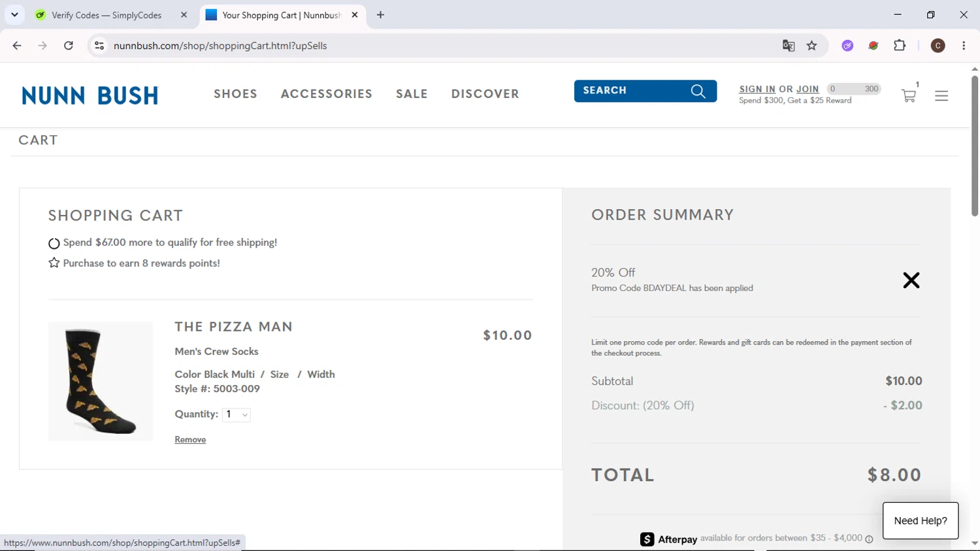
Task: Bookmark this page with the star icon
Action: click(x=812, y=46)
